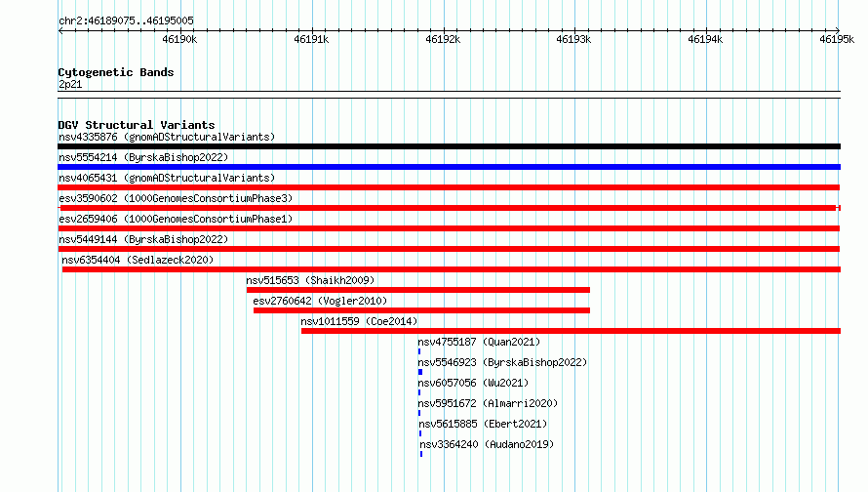
Task: Click the small nsv5951672 Almarri2020 marker
Action: 419,413
